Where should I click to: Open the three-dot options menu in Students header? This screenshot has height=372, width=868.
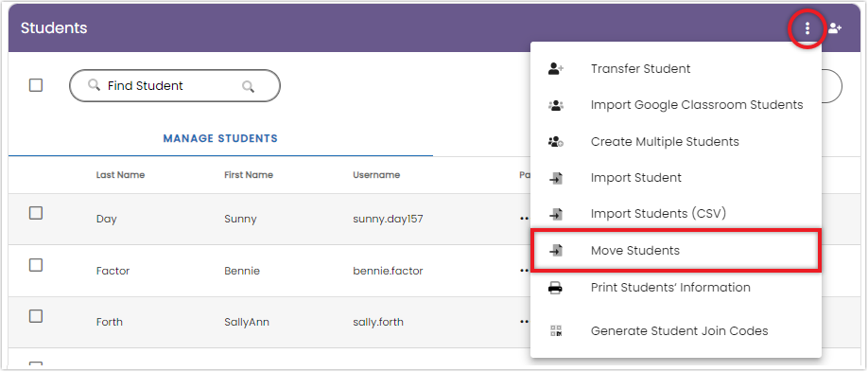[x=807, y=27]
